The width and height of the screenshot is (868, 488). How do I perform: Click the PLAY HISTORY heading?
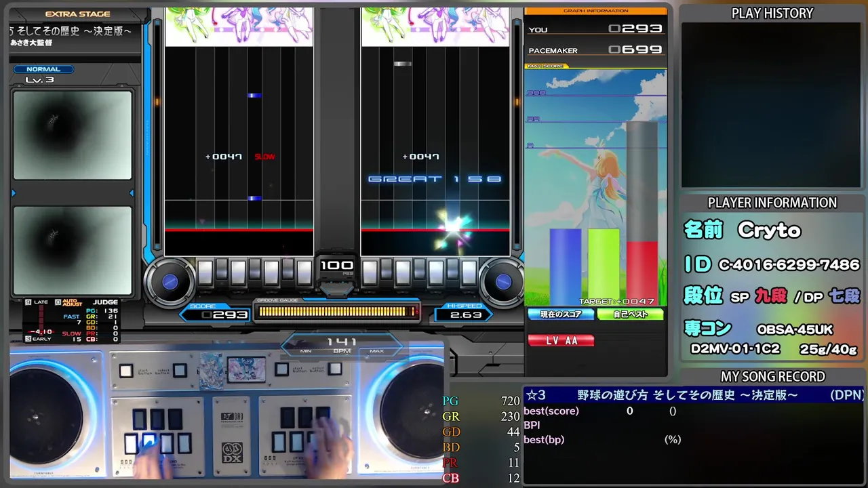click(x=772, y=14)
